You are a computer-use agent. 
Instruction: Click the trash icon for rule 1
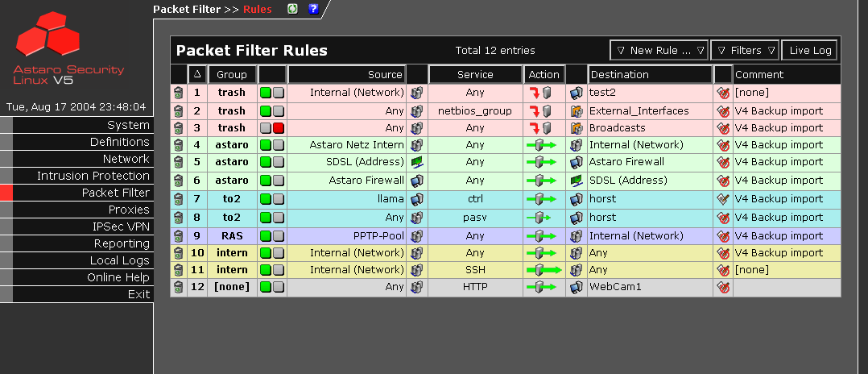pyautogui.click(x=178, y=93)
